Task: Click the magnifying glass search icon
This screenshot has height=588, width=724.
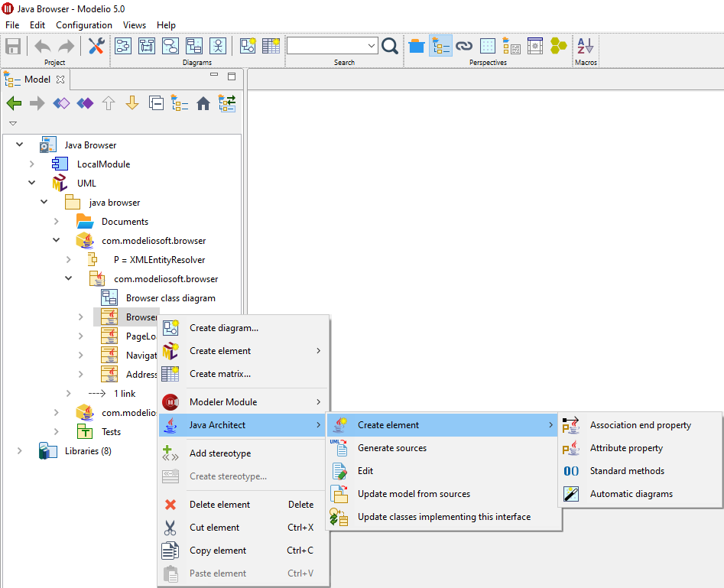Action: 390,46
